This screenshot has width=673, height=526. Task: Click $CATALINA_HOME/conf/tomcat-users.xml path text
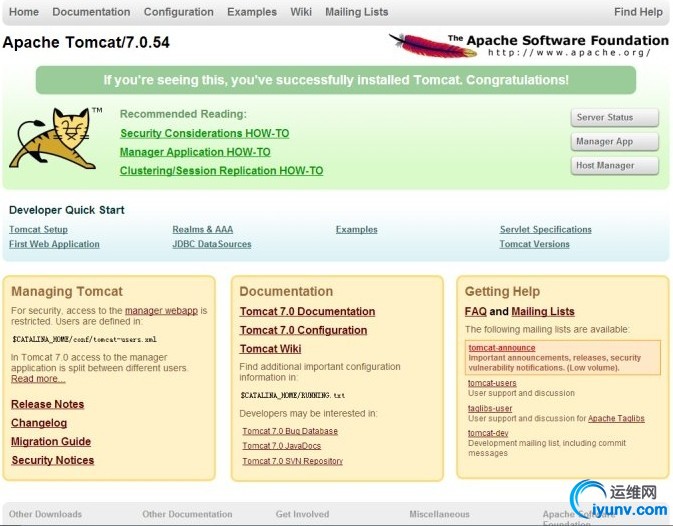[x=85, y=339]
